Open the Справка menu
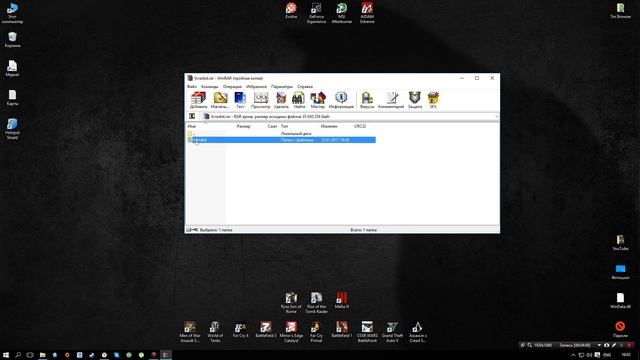Screen dimensions: 640x360 pos(305,87)
